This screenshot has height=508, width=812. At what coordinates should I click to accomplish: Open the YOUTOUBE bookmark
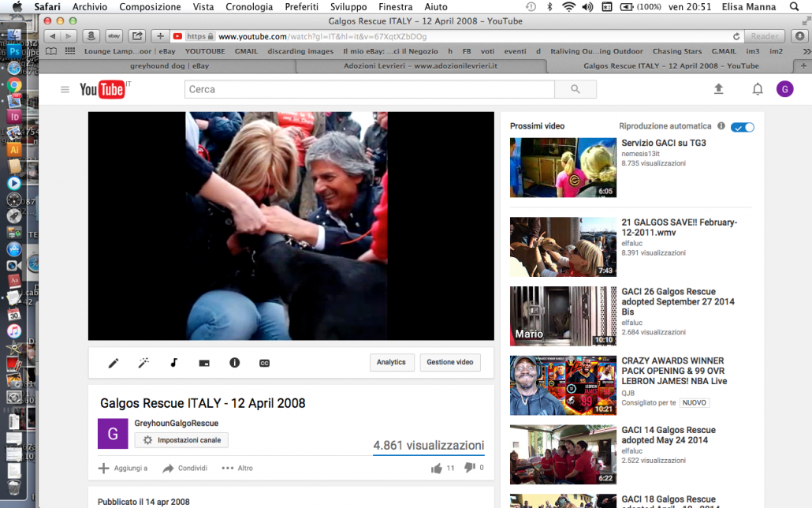(x=205, y=51)
